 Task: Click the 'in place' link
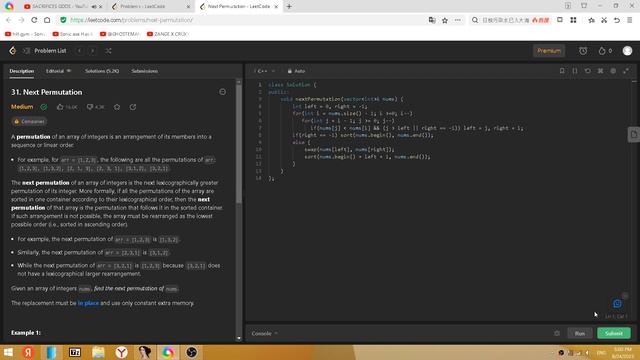[x=88, y=303]
